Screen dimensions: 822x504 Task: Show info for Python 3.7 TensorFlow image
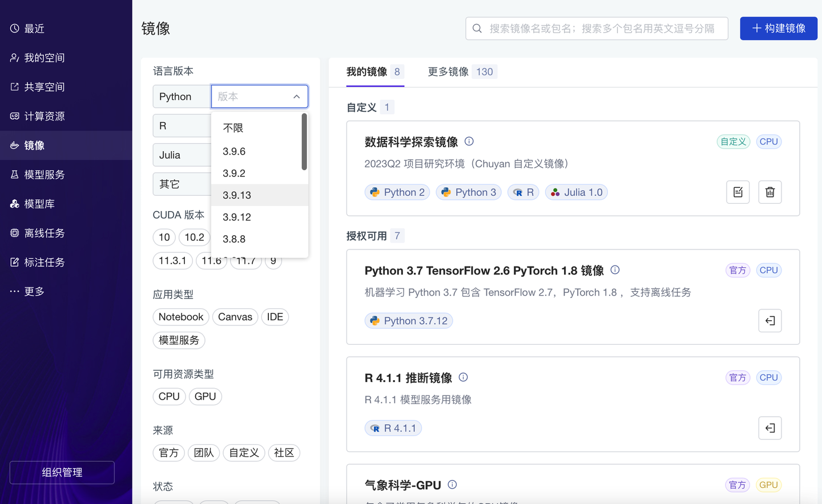615,270
